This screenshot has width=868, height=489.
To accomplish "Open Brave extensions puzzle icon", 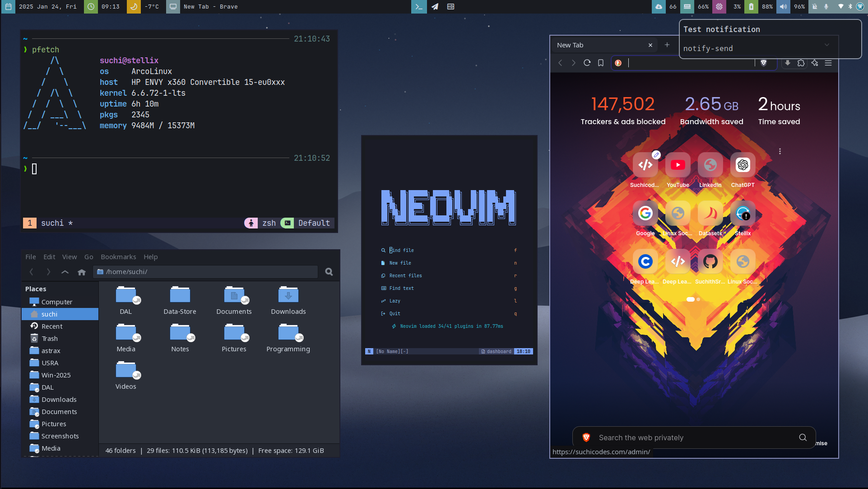I will pos(801,63).
